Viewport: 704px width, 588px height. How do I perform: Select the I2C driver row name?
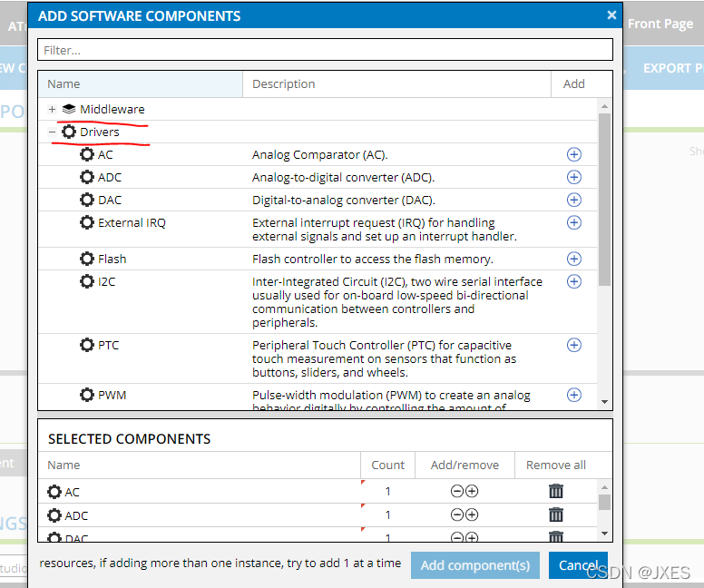tap(106, 281)
